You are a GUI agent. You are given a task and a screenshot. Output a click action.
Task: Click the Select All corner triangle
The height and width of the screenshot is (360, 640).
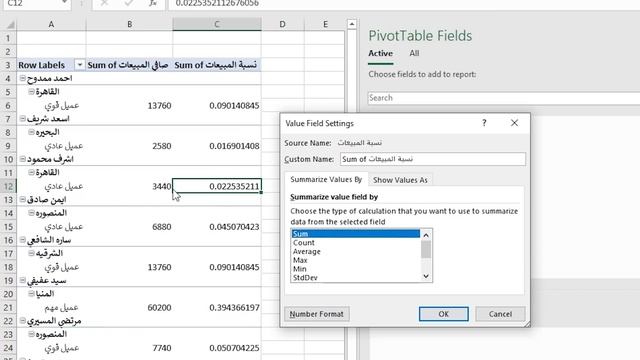coord(10,24)
